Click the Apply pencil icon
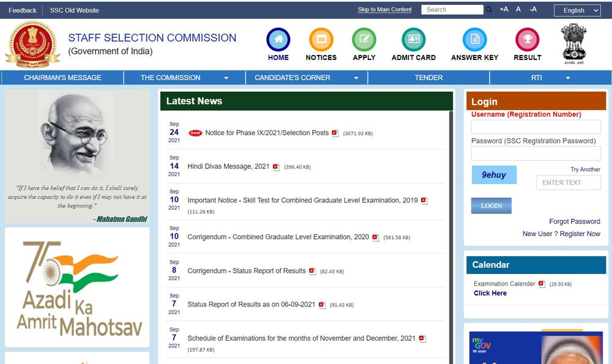 pos(364,39)
